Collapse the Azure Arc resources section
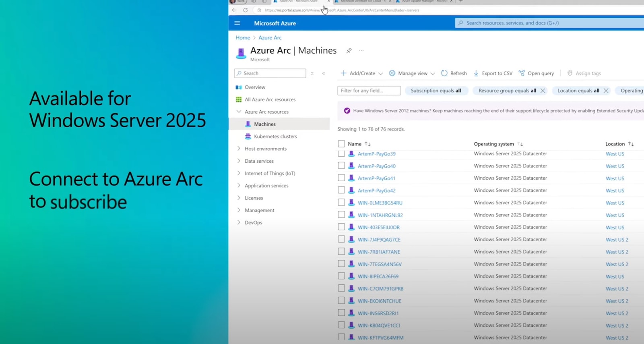This screenshot has height=344, width=644. (x=239, y=112)
